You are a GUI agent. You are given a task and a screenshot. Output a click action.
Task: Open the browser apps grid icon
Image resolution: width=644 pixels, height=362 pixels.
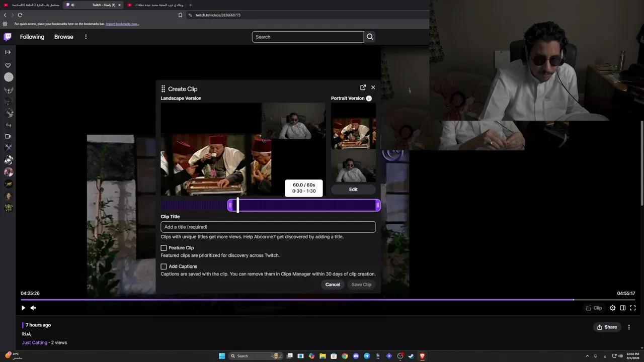click(5, 24)
